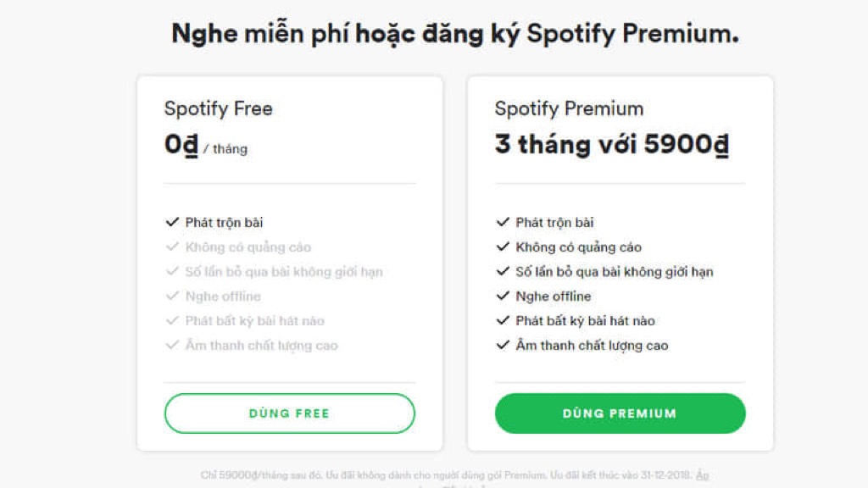Click checkmark beside Premium 'Nghe offline'

pos(503,297)
